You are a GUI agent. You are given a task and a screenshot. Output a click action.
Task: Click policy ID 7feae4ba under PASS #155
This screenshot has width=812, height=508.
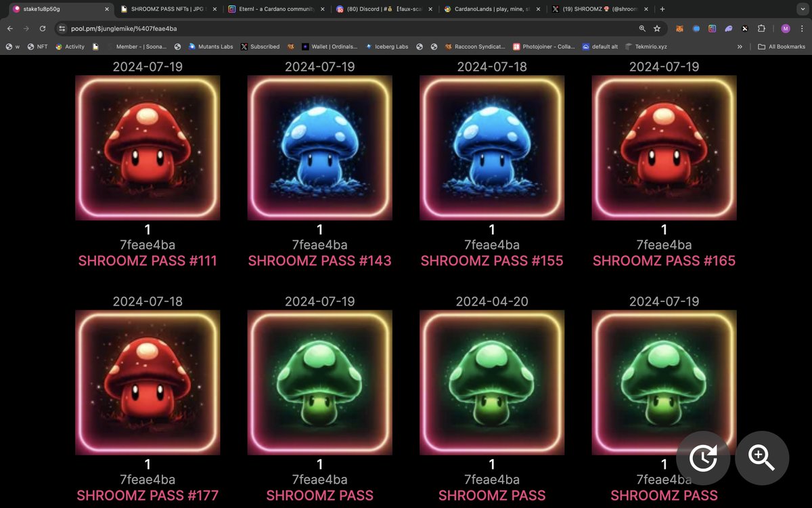tap(492, 245)
